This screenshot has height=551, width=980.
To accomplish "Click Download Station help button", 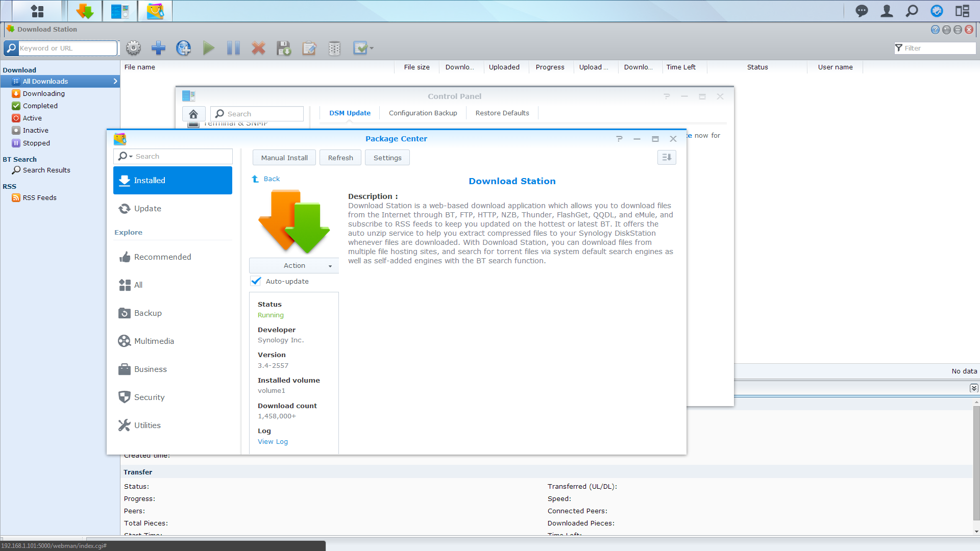I will click(935, 30).
